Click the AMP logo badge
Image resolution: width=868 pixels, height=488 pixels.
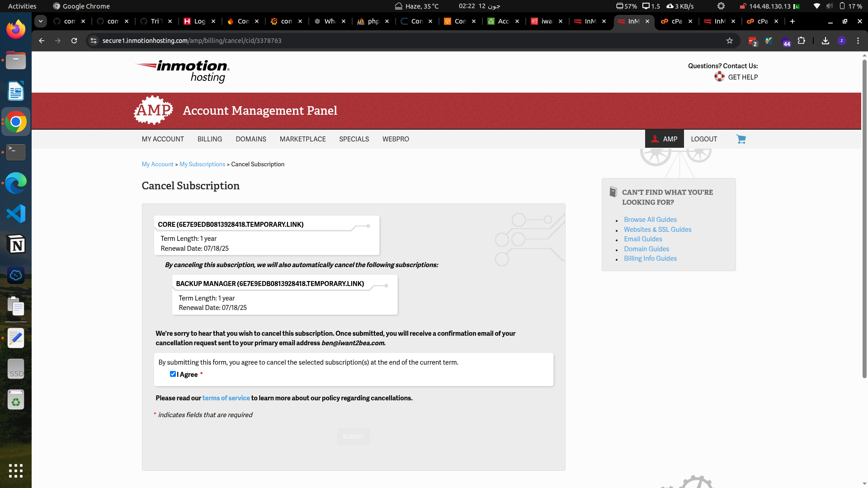154,110
